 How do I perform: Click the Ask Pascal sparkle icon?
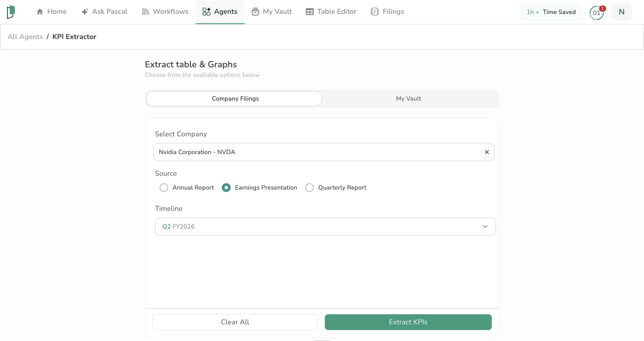pos(85,12)
